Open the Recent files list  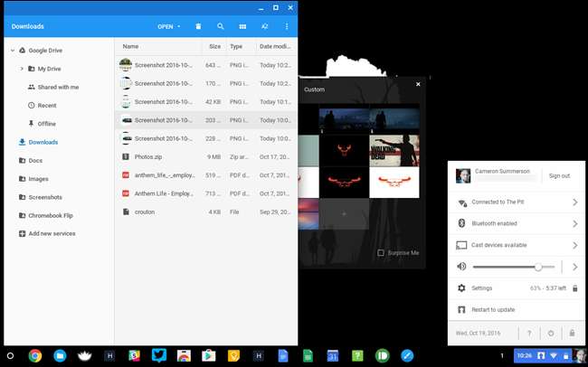(x=47, y=106)
